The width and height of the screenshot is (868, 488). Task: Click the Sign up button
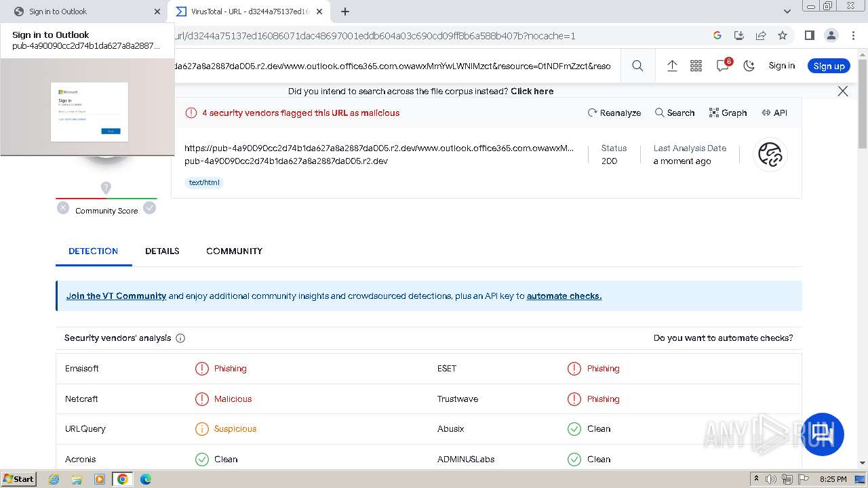(x=829, y=66)
